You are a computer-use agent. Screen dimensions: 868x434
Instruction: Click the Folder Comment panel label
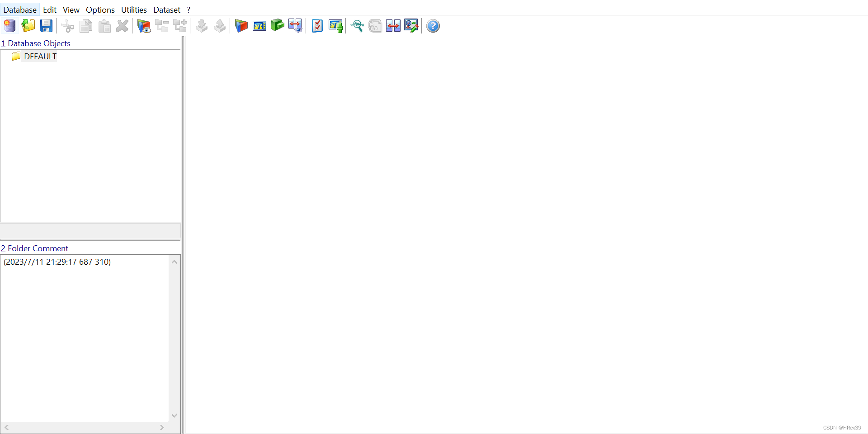point(35,248)
